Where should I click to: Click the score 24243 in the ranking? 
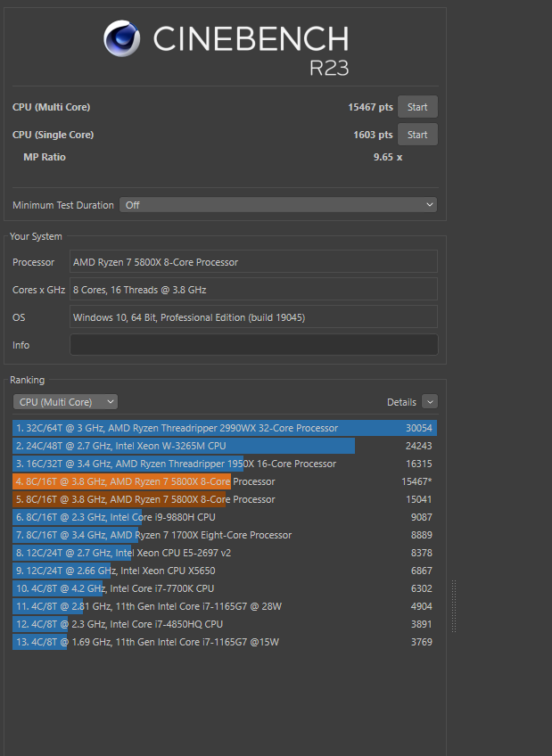click(418, 446)
